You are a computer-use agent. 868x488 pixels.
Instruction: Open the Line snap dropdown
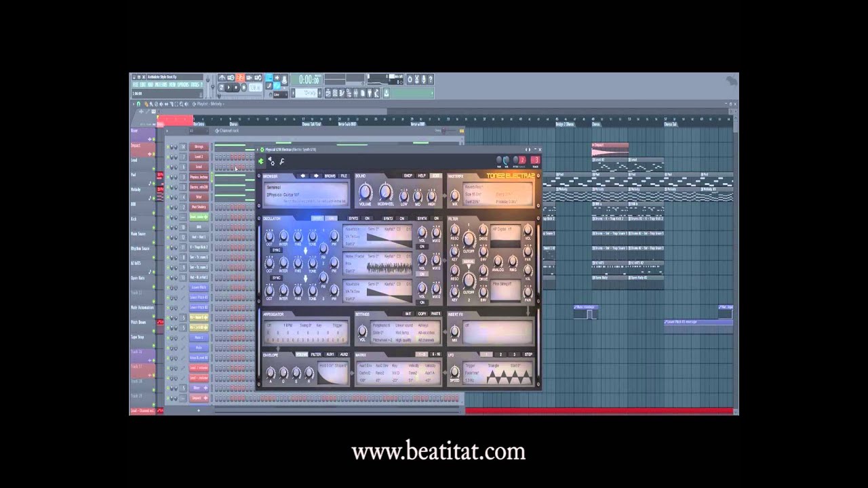pos(280,94)
